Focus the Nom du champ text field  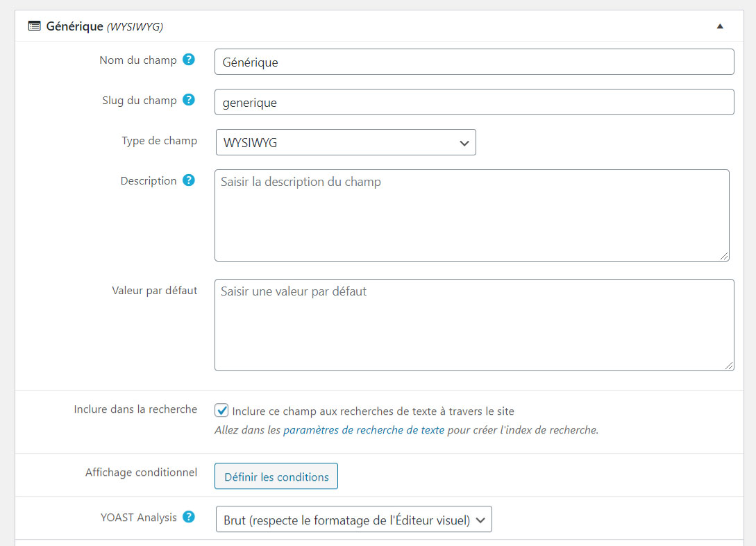(474, 62)
